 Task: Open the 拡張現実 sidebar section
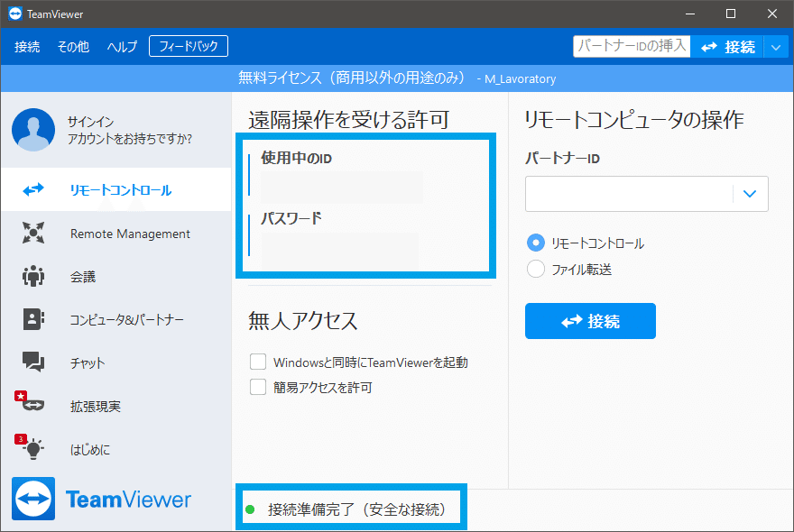pyautogui.click(x=116, y=406)
